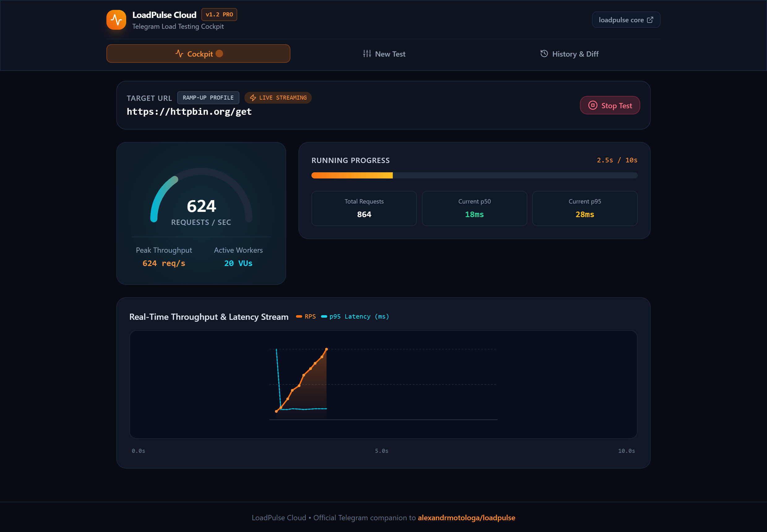Click the orange live dot beside Cockpit
The image size is (767, 532).
coord(219,53)
